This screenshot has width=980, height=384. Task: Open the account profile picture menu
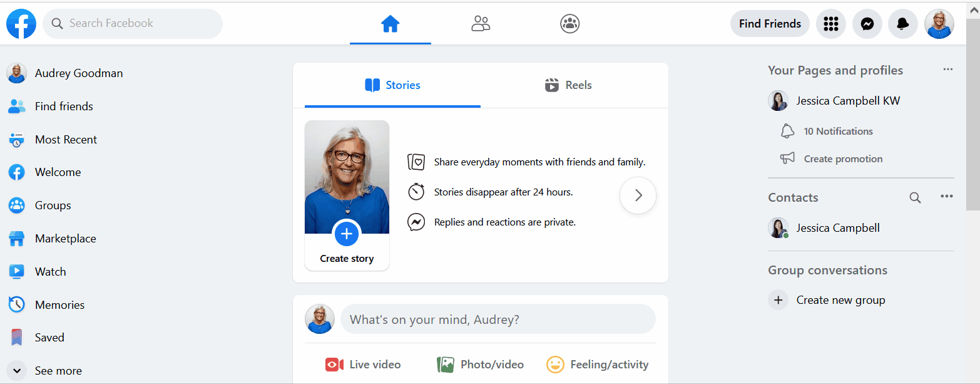pyautogui.click(x=939, y=24)
